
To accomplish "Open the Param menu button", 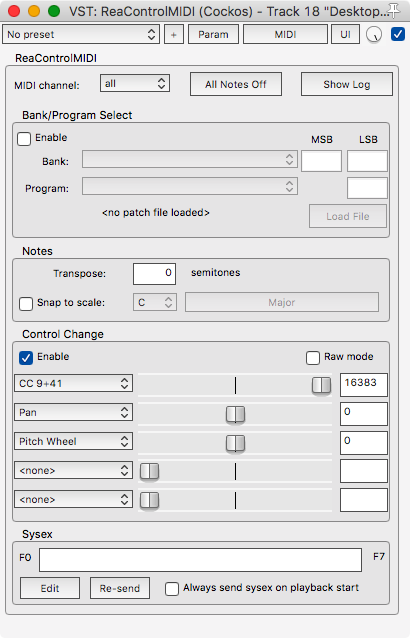I will tap(213, 35).
